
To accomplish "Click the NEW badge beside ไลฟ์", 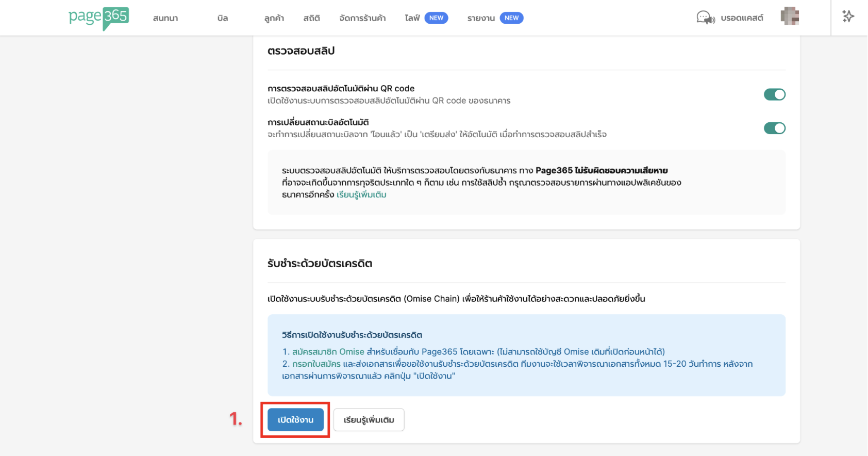I will 436,18.
